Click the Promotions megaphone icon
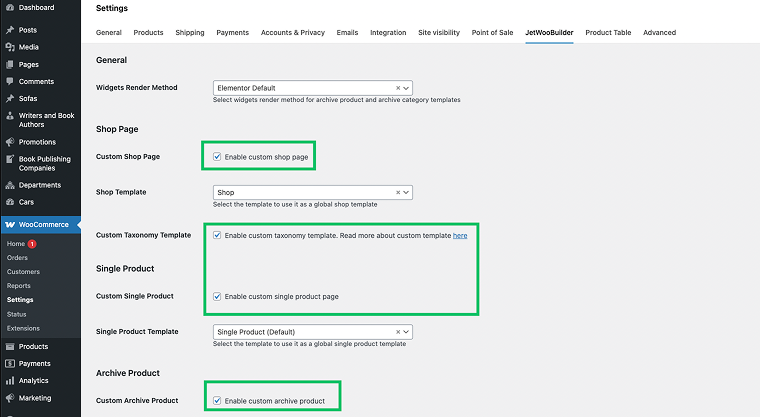This screenshot has width=760, height=417. [10, 142]
